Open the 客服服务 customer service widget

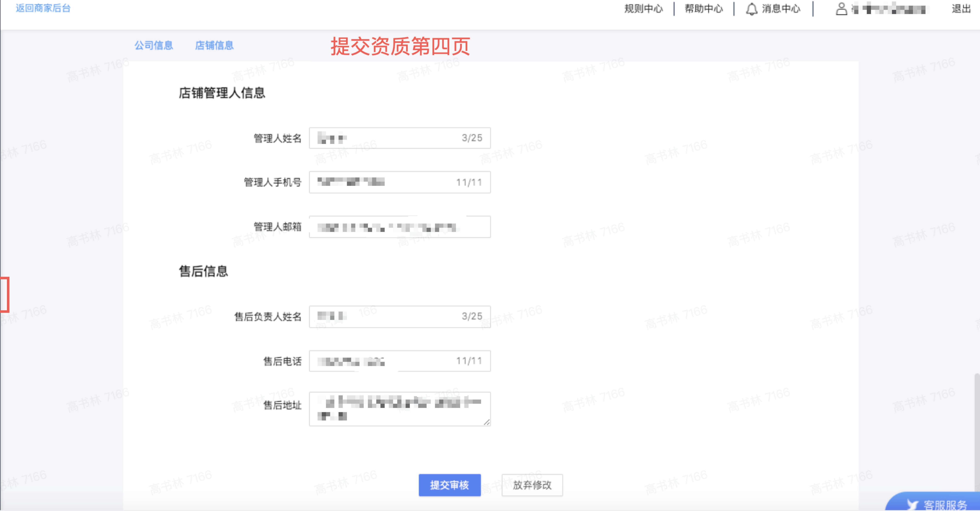(940, 505)
